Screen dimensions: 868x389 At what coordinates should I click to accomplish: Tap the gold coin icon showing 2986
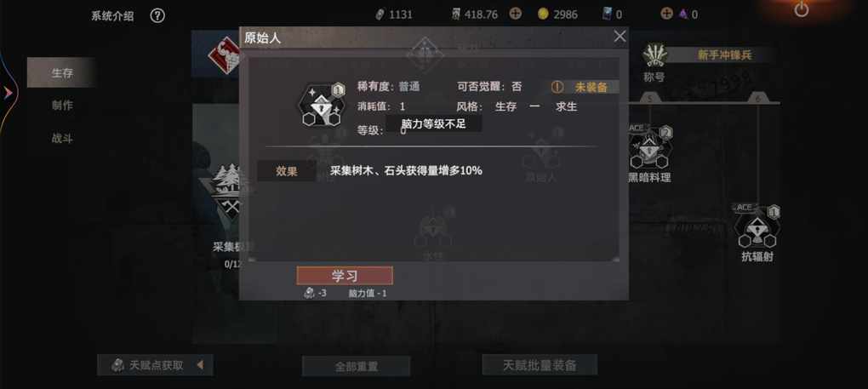coord(543,14)
